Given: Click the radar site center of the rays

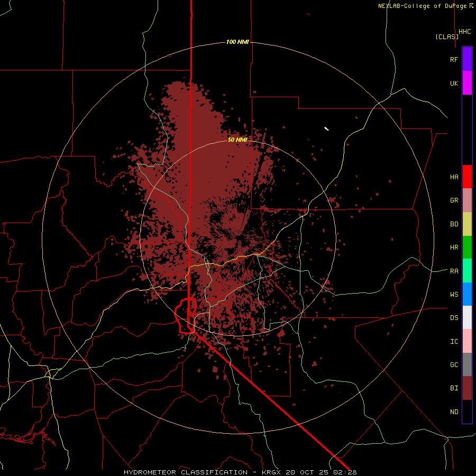Looking at the screenshot, I should tap(239, 239).
